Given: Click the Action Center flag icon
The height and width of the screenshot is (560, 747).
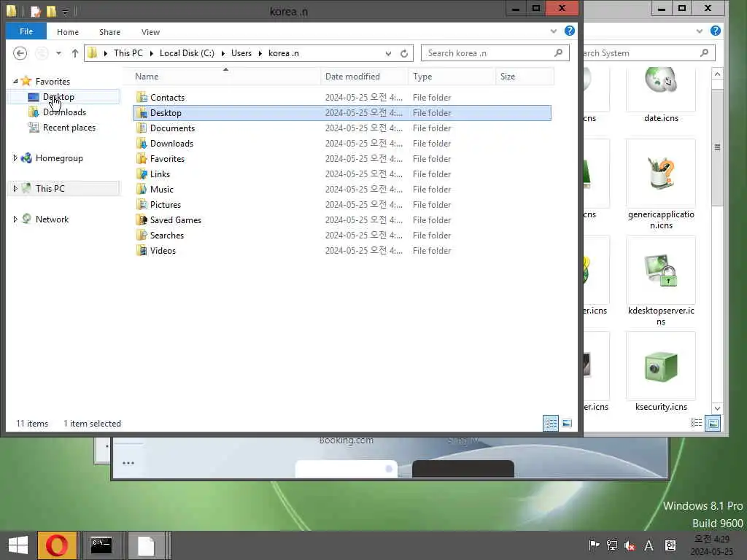Looking at the screenshot, I should (x=594, y=545).
